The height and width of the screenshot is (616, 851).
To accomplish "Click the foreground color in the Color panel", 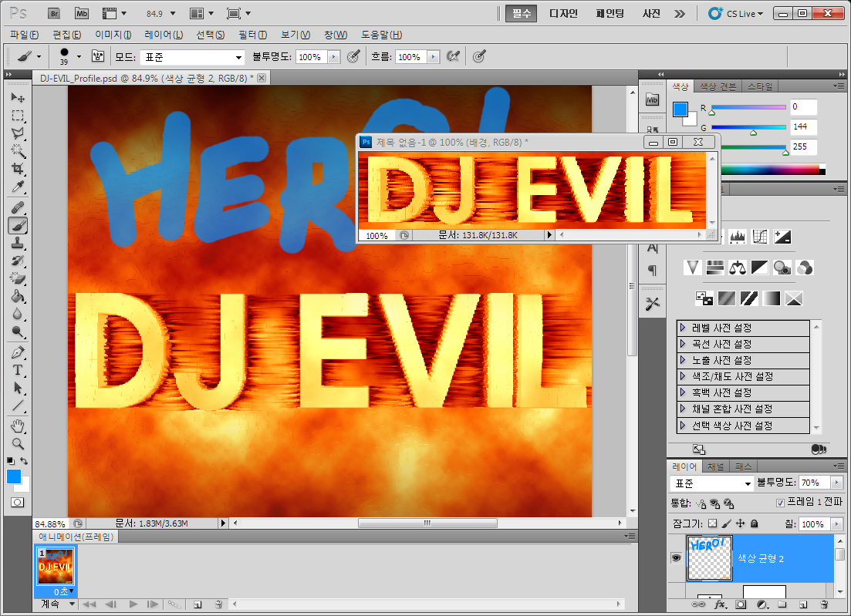I will (x=680, y=109).
